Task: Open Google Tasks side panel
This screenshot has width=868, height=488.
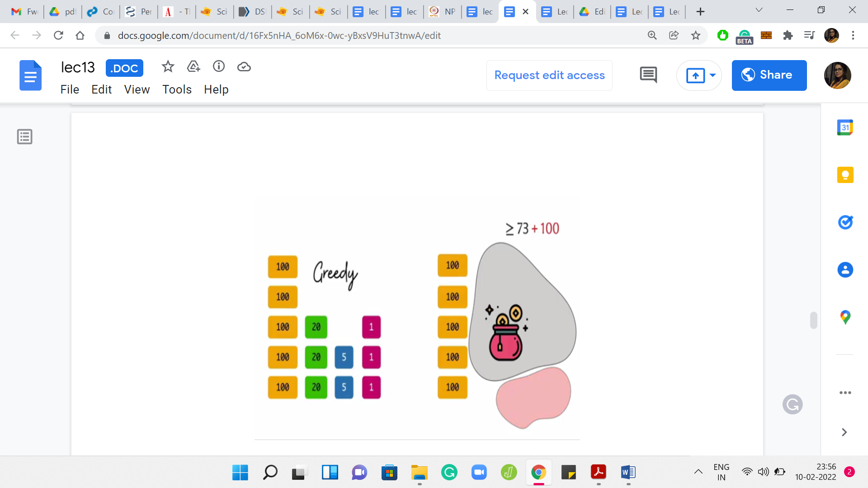Action: [x=845, y=222]
